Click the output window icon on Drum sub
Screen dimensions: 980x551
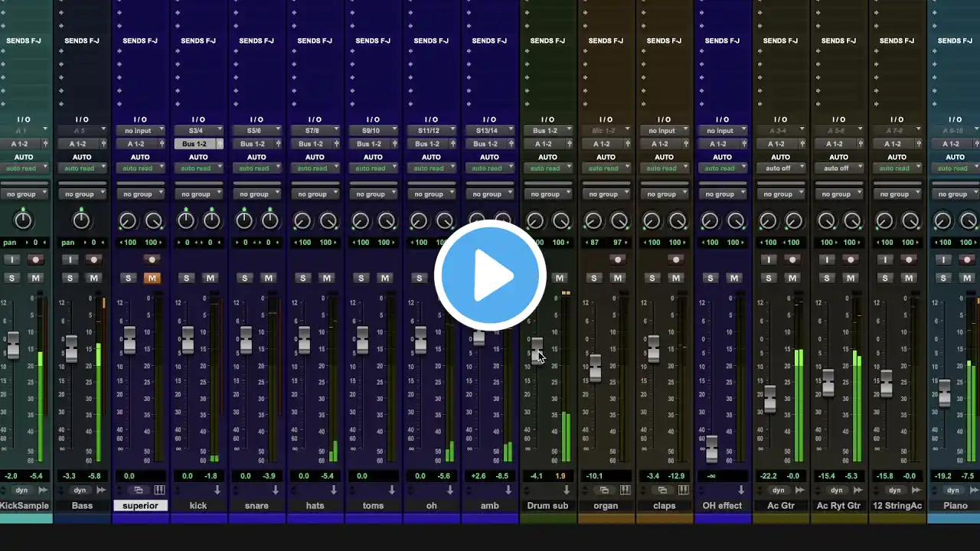571,144
